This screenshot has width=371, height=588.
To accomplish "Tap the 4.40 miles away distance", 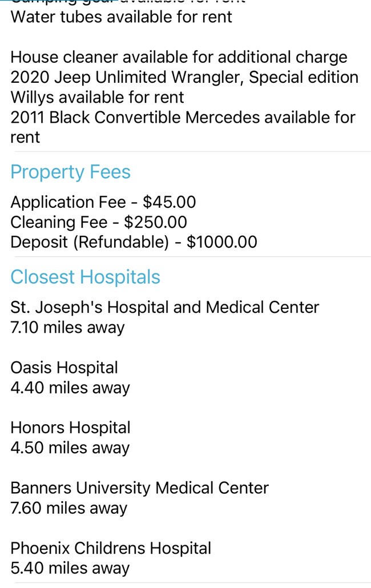I will pos(70,388).
